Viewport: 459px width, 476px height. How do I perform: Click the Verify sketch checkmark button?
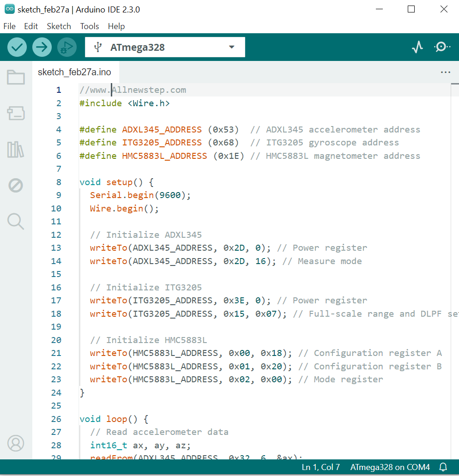17,47
